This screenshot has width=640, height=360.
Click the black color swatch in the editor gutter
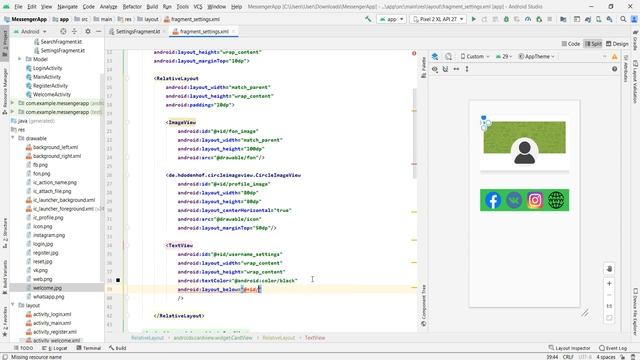click(118, 280)
